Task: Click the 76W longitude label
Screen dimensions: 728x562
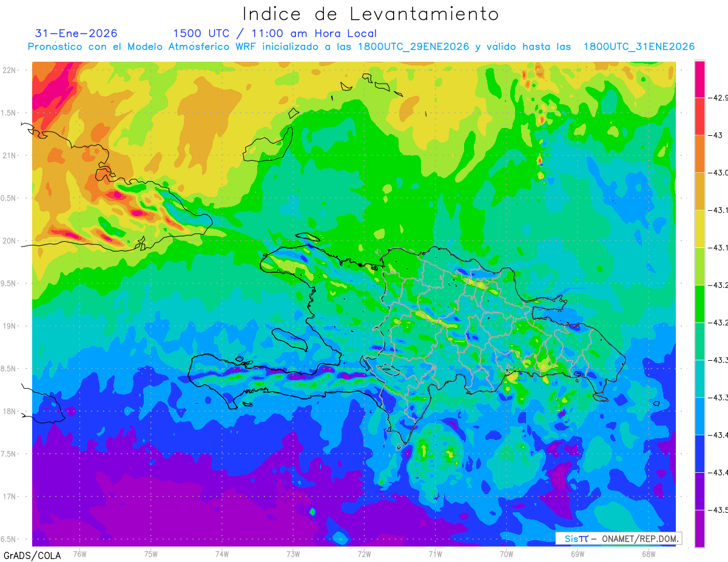Action: coord(79,554)
